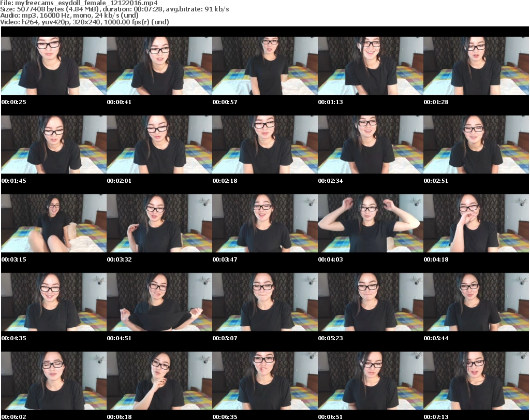
Task: Select the thumbnail frame above 00:01:45
Action: (54, 144)
